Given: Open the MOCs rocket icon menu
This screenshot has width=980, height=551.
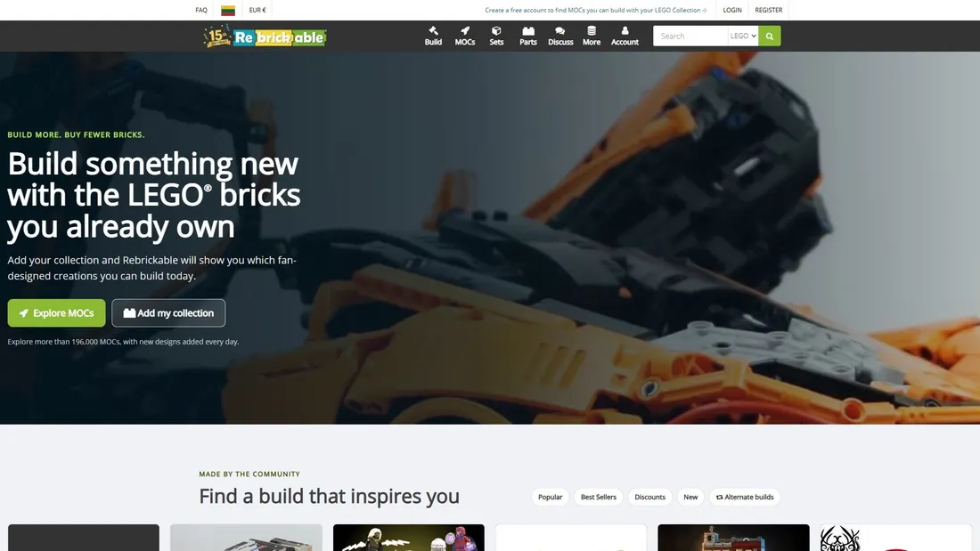Looking at the screenshot, I should (465, 36).
